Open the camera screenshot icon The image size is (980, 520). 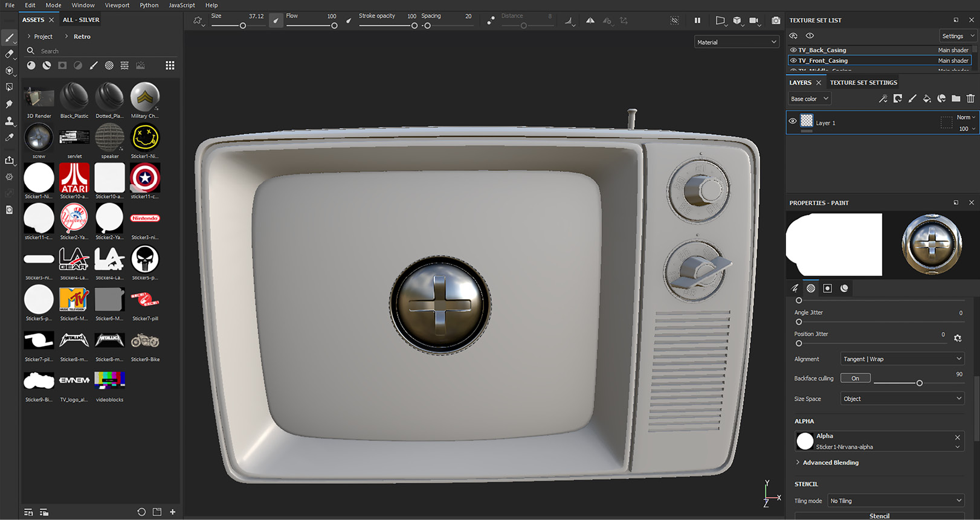click(x=776, y=21)
